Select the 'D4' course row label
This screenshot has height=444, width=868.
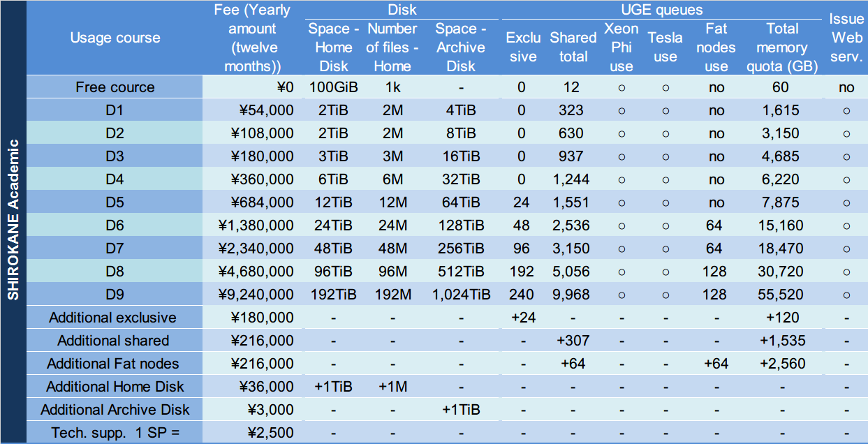pos(115,179)
